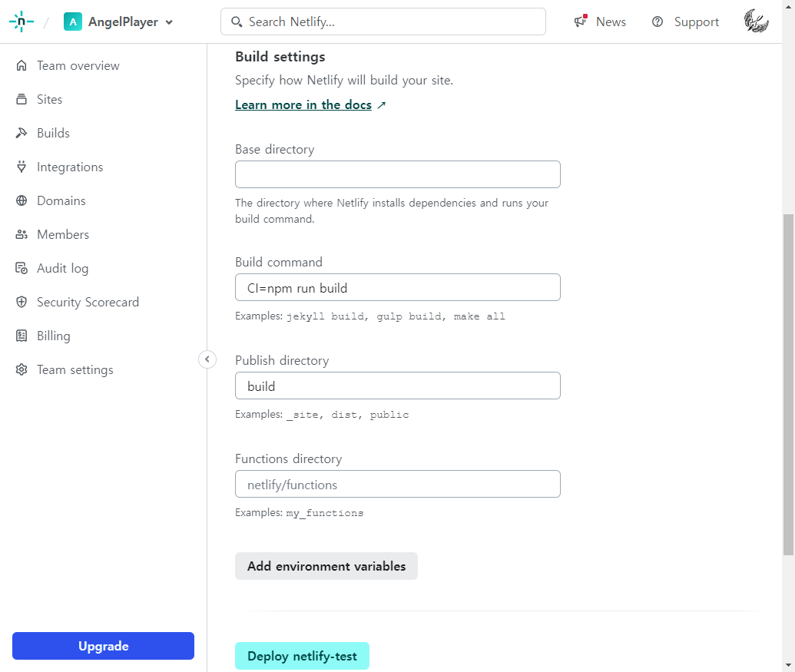The image size is (795, 672).
Task: Click the 'Examples: my_functions' hint text
Action: [299, 513]
